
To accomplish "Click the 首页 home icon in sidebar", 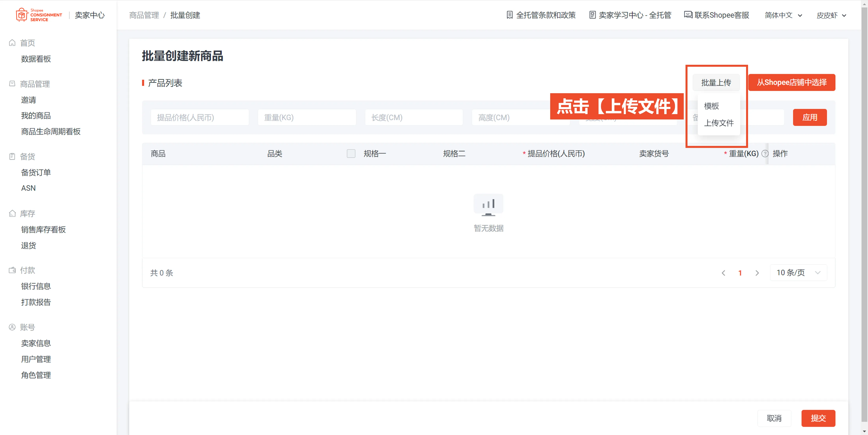I will click(x=12, y=42).
